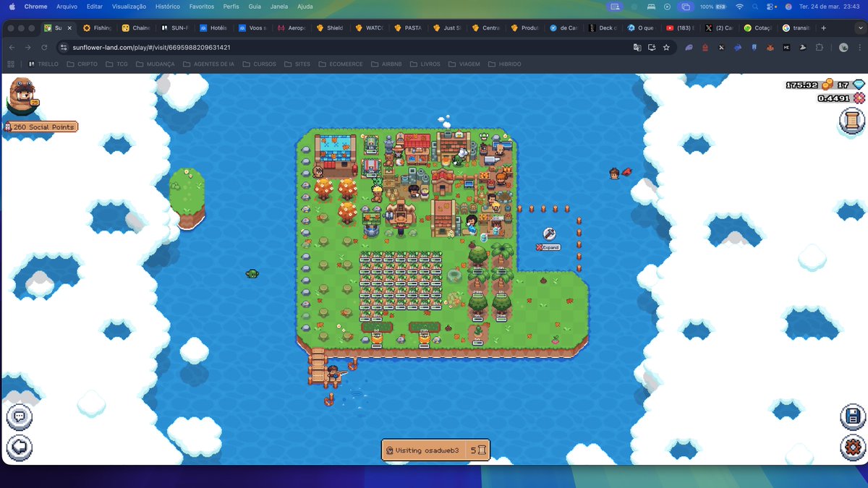Click the floppy disk save button
Screen dimensions: 868x488
[x=852, y=417]
